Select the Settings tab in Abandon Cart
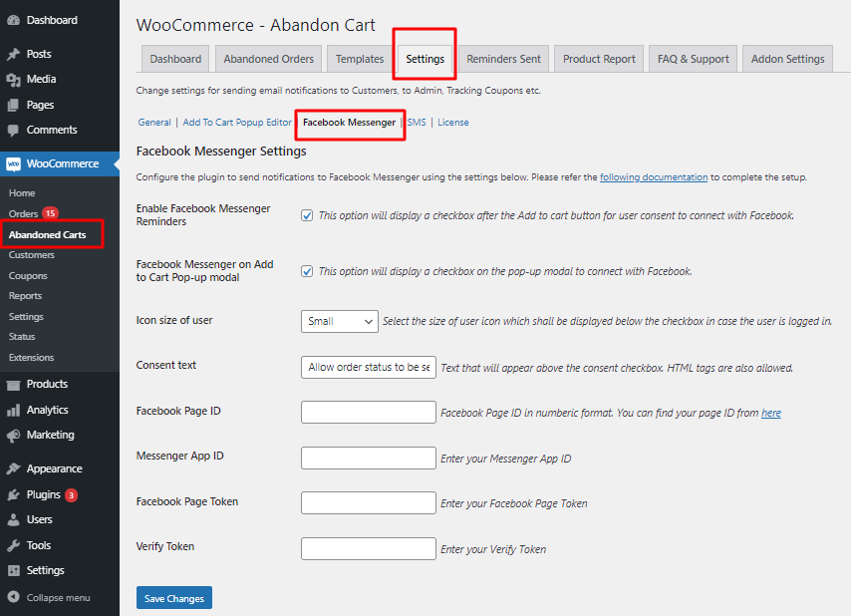The height and width of the screenshot is (616, 851). pyautogui.click(x=425, y=59)
